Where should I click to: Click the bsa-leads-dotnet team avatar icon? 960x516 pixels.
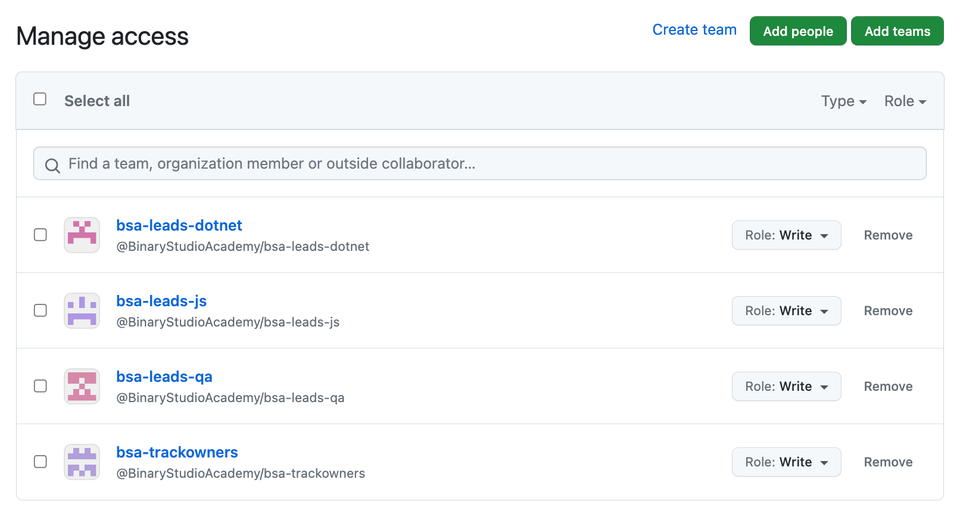[x=82, y=235]
